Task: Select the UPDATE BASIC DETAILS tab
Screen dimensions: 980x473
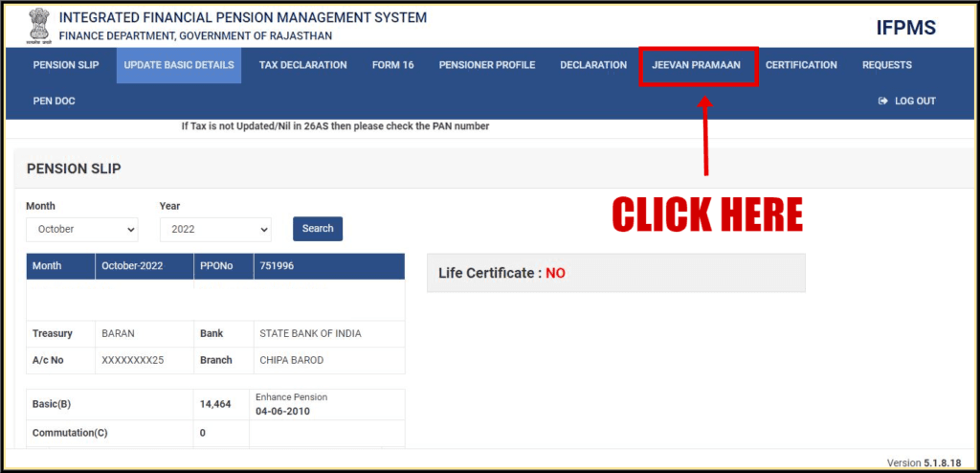Action: click(x=179, y=65)
